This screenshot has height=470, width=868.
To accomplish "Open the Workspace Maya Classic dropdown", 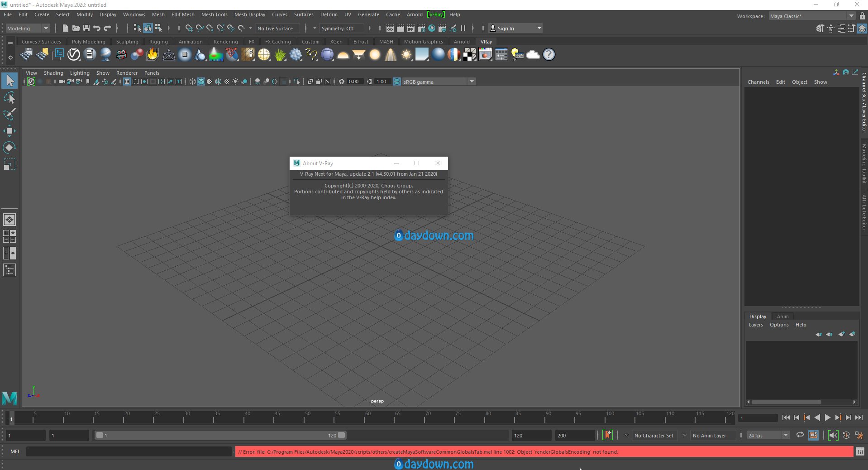I will [812, 16].
